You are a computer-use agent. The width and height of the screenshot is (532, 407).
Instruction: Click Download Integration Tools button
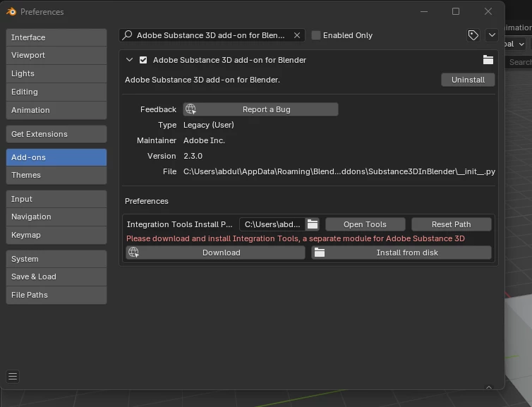coord(215,253)
